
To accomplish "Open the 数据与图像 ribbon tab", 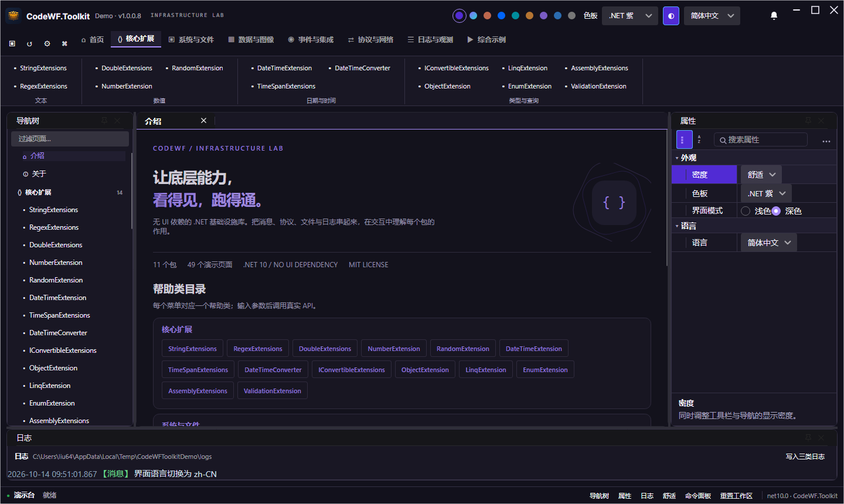I will tap(251, 39).
